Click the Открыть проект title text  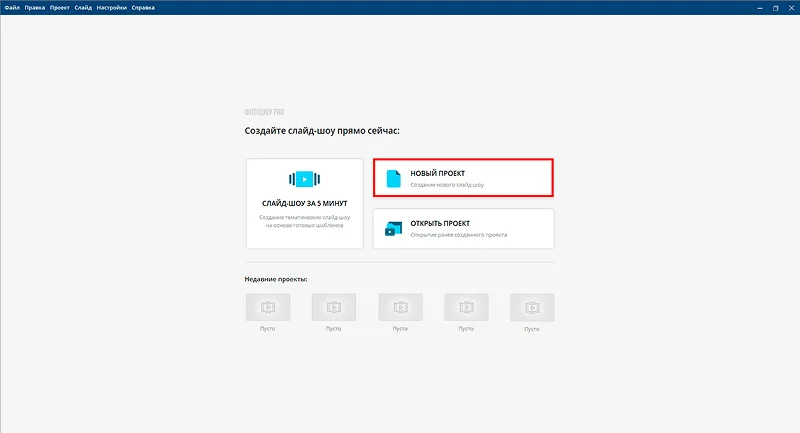[x=440, y=223]
